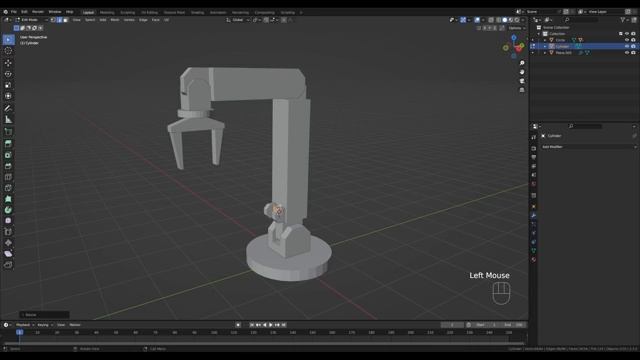Enable edge select mode
The height and width of the screenshot is (360, 640).
click(x=59, y=20)
